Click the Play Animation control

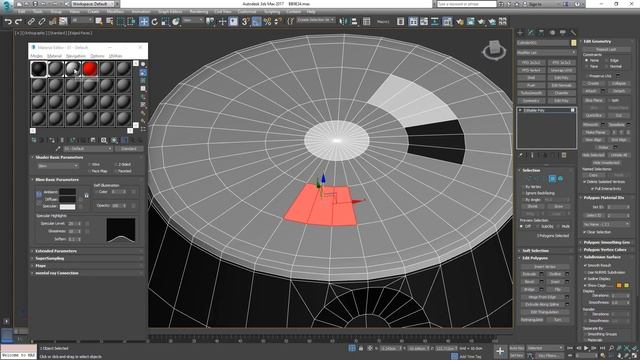coord(586,348)
